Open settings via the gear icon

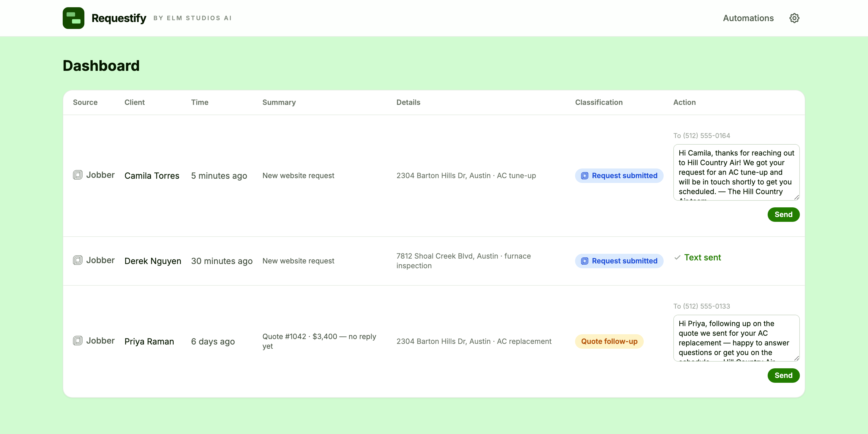click(794, 18)
